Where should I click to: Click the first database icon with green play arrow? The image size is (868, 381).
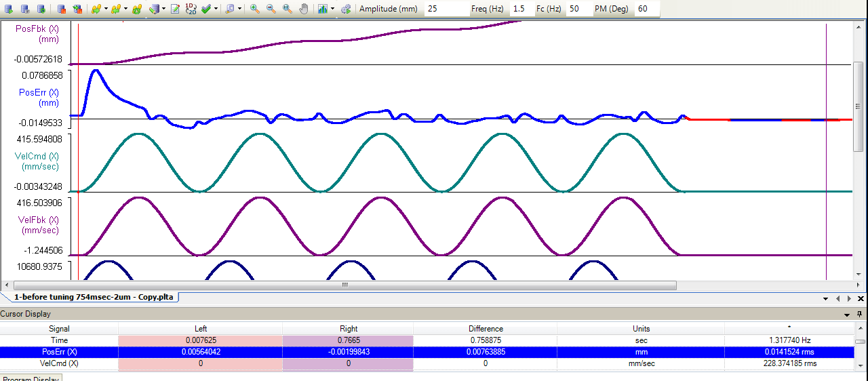pos(9,9)
